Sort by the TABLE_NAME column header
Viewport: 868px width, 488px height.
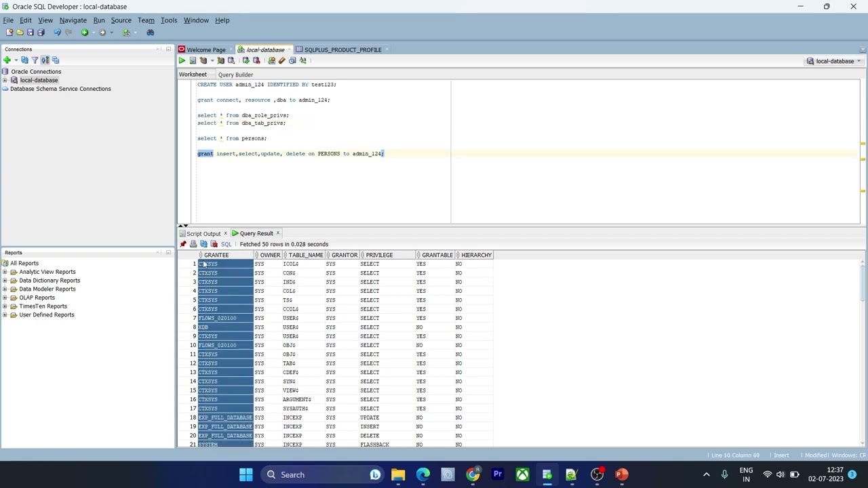pos(306,255)
